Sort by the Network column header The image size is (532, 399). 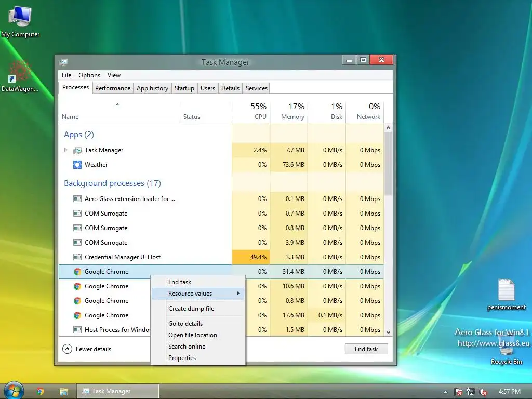pyautogui.click(x=365, y=112)
